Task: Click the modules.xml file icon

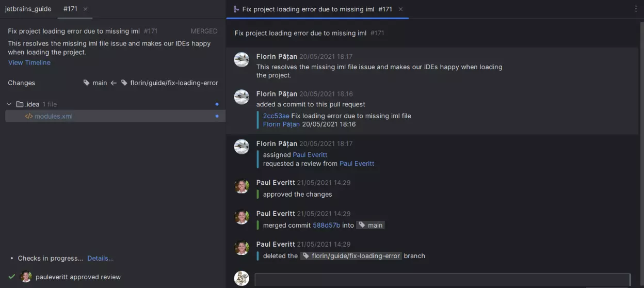Action: 29,117
